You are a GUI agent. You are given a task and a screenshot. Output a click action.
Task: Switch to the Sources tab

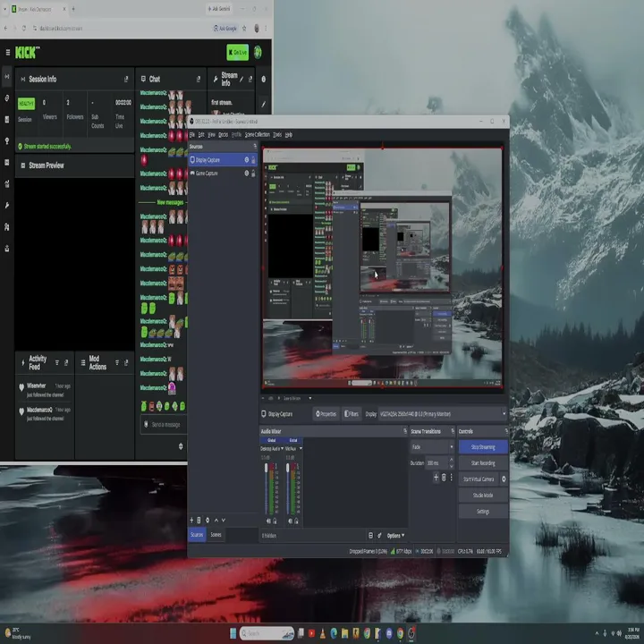(197, 535)
